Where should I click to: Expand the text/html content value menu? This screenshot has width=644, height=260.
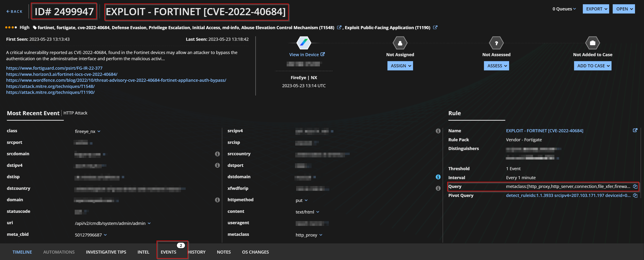[317, 212]
